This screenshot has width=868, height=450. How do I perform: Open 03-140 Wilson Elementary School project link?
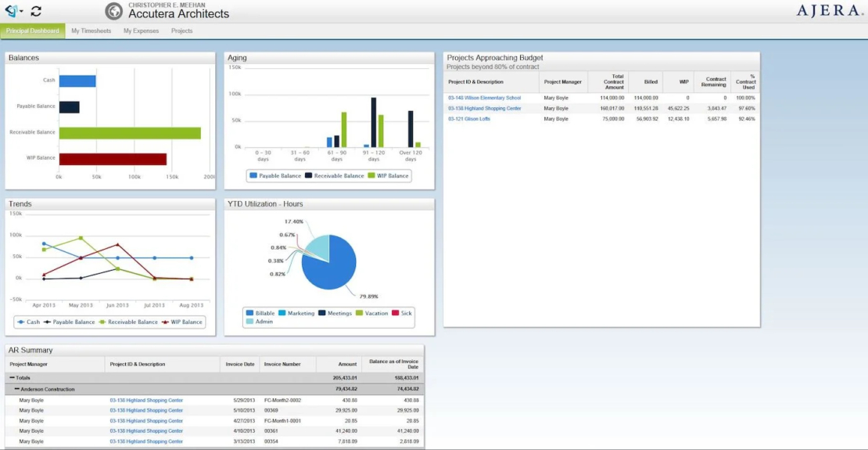tap(484, 98)
